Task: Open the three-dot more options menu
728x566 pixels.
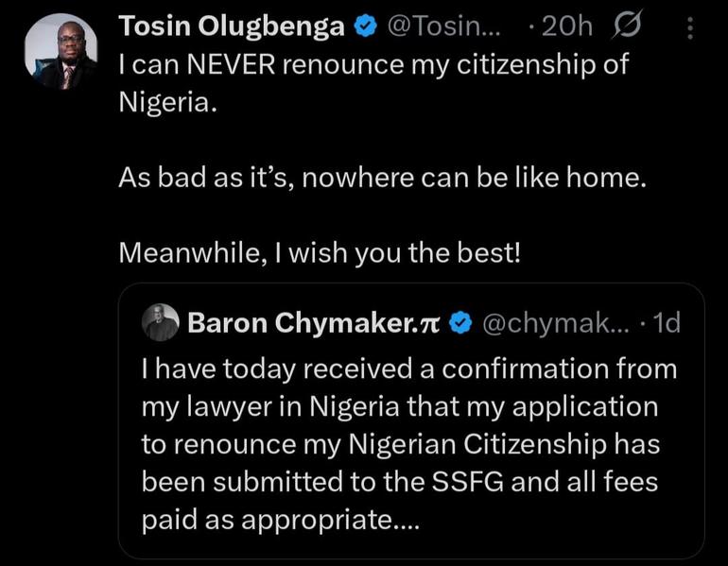Action: [x=690, y=27]
